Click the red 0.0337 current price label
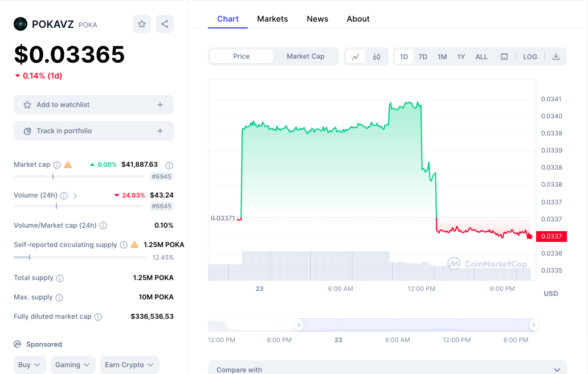The height and width of the screenshot is (374, 588). pos(552,236)
